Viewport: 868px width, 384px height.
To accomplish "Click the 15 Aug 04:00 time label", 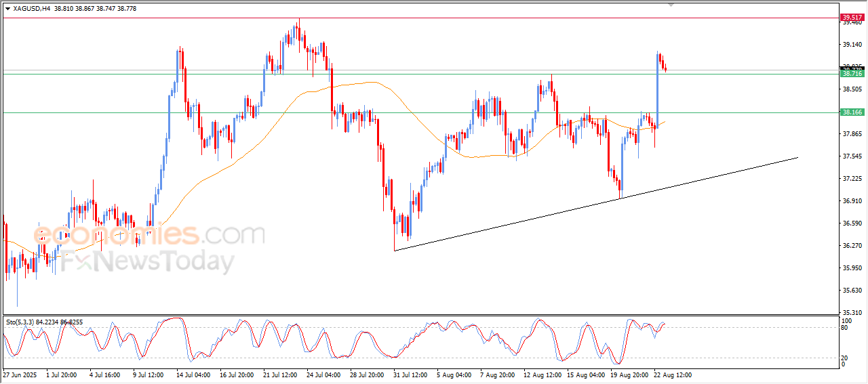I will click(x=586, y=375).
